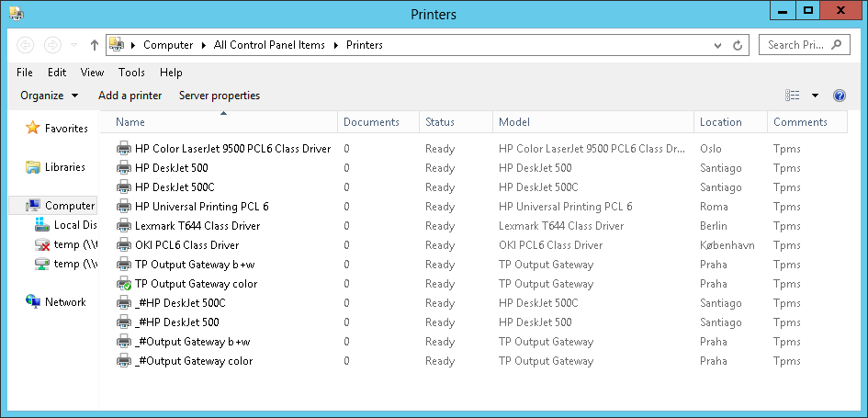Click the _#Output Gateway color printer icon
The image size is (868, 418).
click(124, 361)
